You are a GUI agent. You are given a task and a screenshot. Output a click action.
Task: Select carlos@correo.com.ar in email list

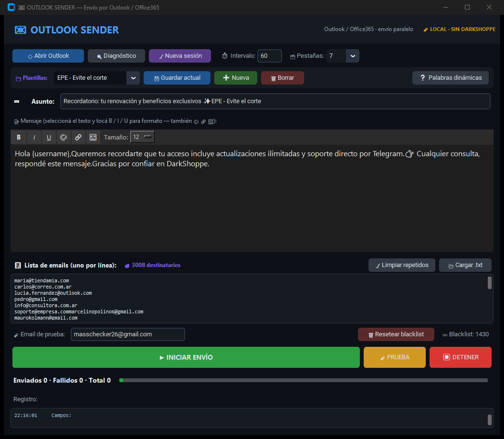pyautogui.click(x=43, y=287)
